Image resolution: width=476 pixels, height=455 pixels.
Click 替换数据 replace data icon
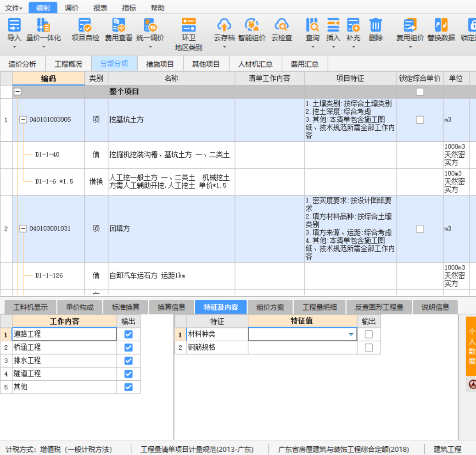(x=441, y=25)
